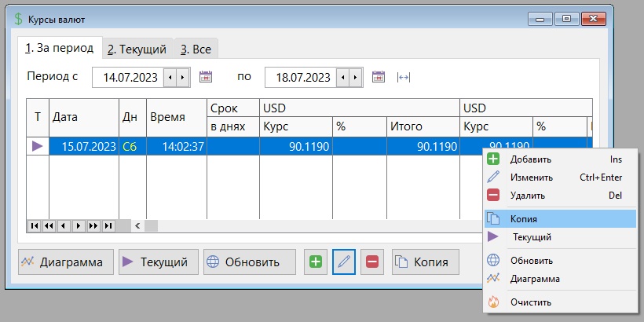This screenshot has height=322, width=644.
Task: Open the "3. Все" tab
Action: click(196, 49)
